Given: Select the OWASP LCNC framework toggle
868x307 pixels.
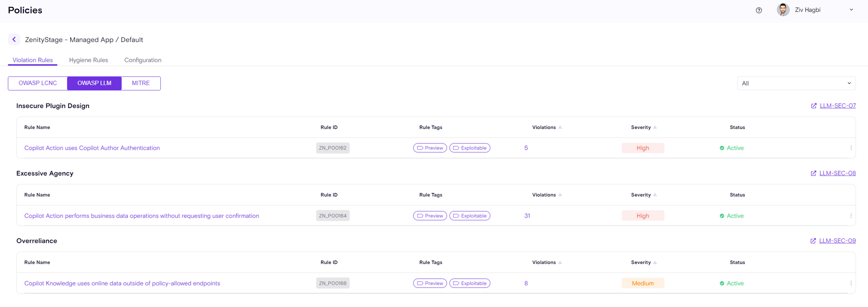Looking at the screenshot, I should point(38,83).
